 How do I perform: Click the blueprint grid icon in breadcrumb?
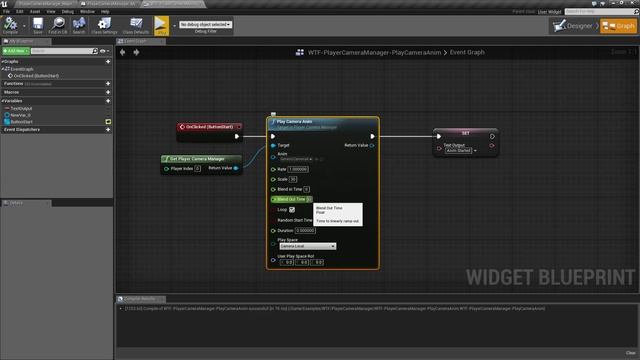click(x=300, y=52)
